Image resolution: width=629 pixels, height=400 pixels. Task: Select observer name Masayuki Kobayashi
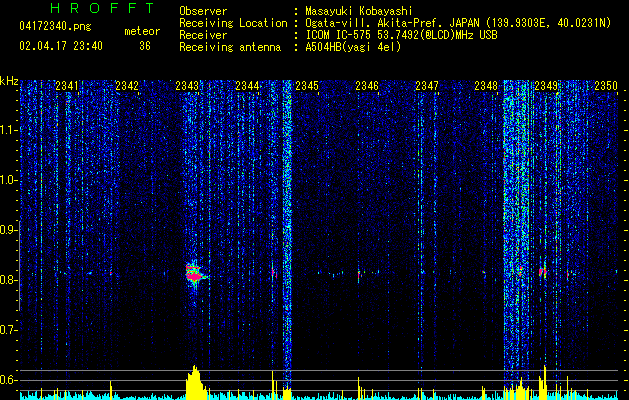tap(359, 11)
